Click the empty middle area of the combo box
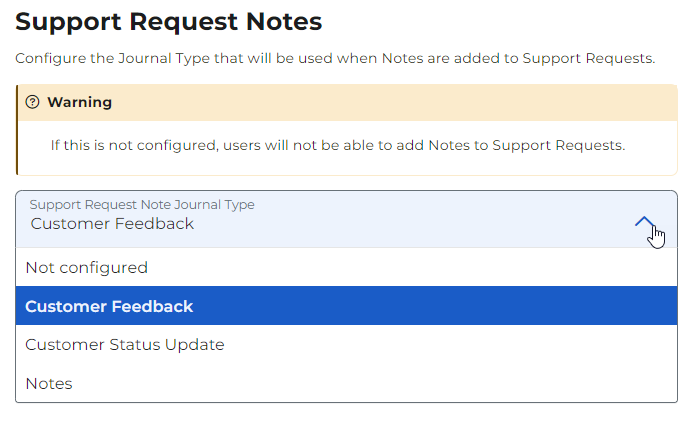696x430 pixels. 400,220
